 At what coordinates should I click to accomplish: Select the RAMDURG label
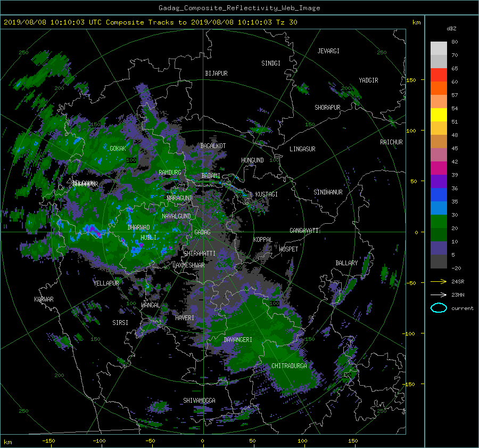[x=170, y=173]
